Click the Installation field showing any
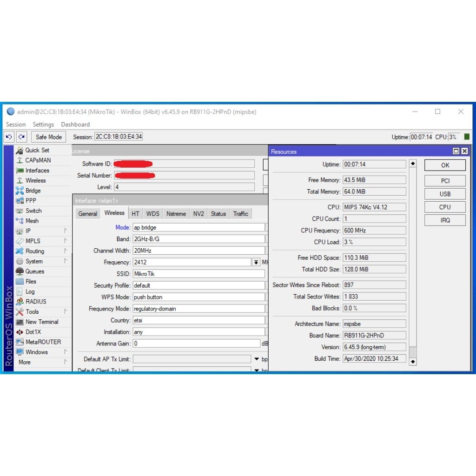 [x=199, y=332]
